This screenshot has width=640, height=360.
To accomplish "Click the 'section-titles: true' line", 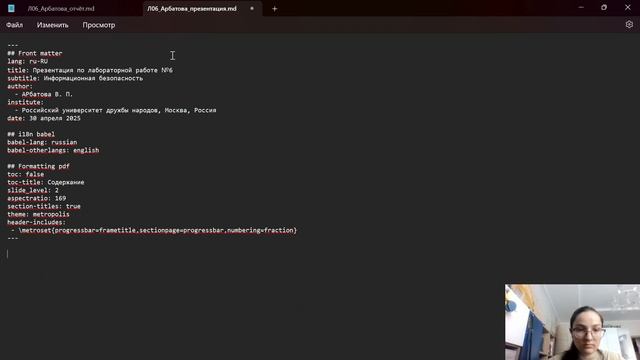I will pyautogui.click(x=44, y=207).
